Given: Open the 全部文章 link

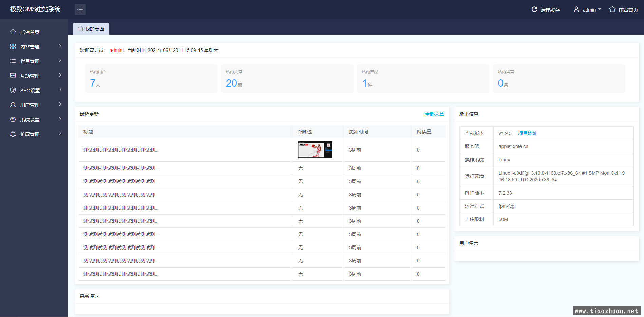Looking at the screenshot, I should click(x=435, y=114).
